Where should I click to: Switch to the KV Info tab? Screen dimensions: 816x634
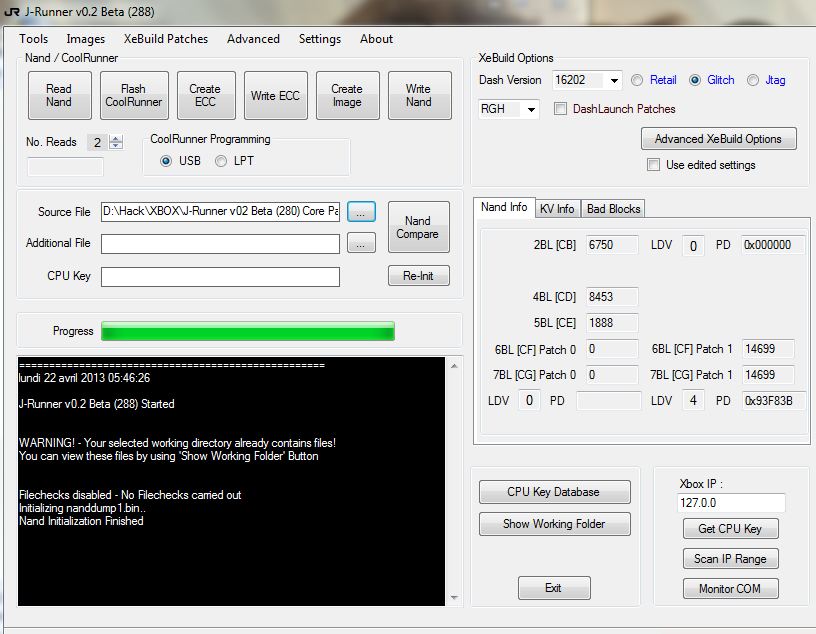[x=557, y=208]
